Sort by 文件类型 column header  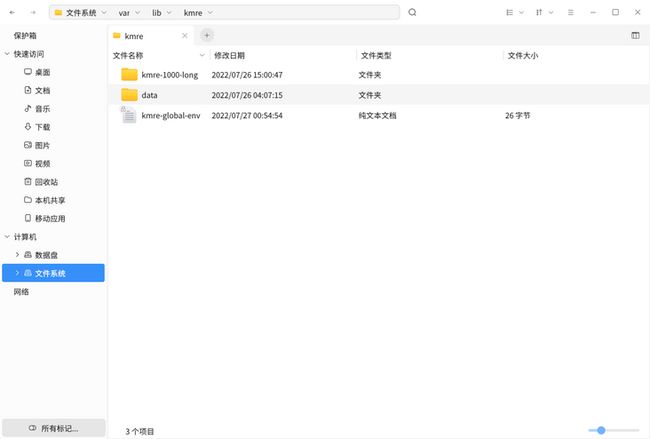pyautogui.click(x=376, y=56)
